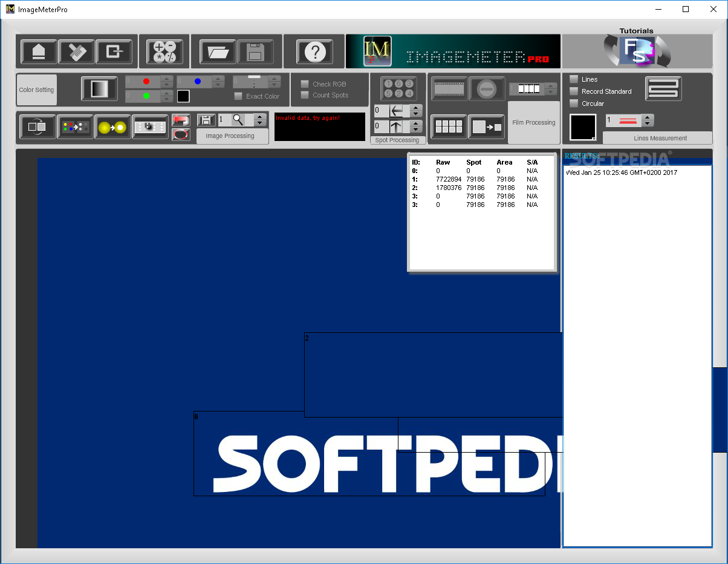The width and height of the screenshot is (728, 564).
Task: Increase the zoom magnifier value
Action: coord(260,117)
